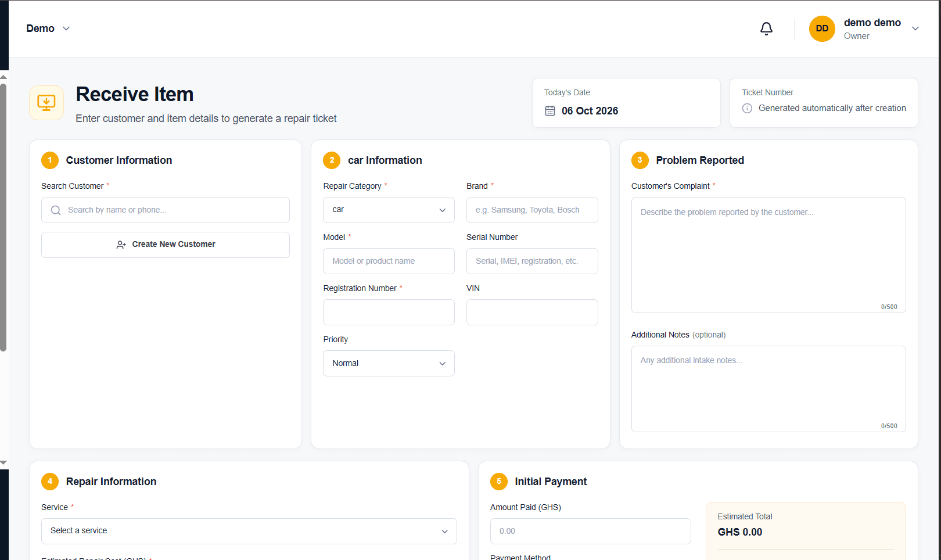This screenshot has height=560, width=941.
Task: Click the 06 Oct 2026 date text
Action: 590,111
